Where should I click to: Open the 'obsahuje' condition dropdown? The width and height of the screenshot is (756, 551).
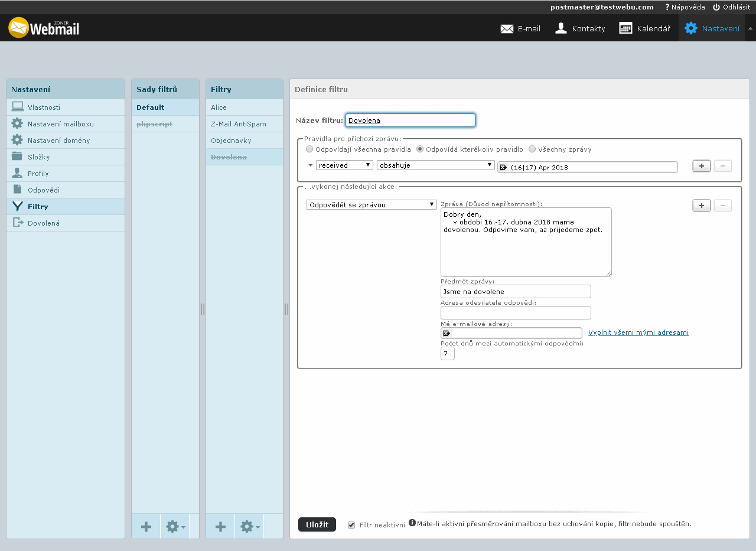pos(435,165)
